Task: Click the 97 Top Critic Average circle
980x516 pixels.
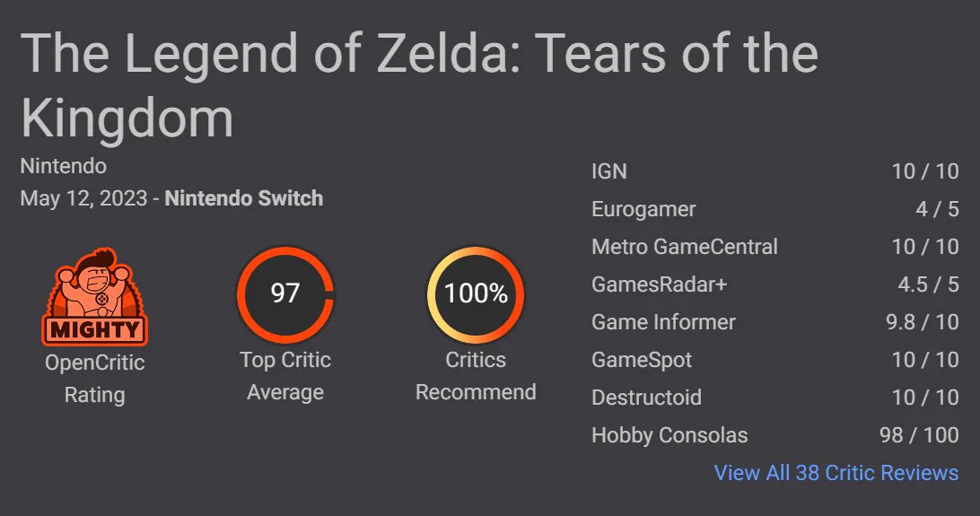Action: pos(285,294)
